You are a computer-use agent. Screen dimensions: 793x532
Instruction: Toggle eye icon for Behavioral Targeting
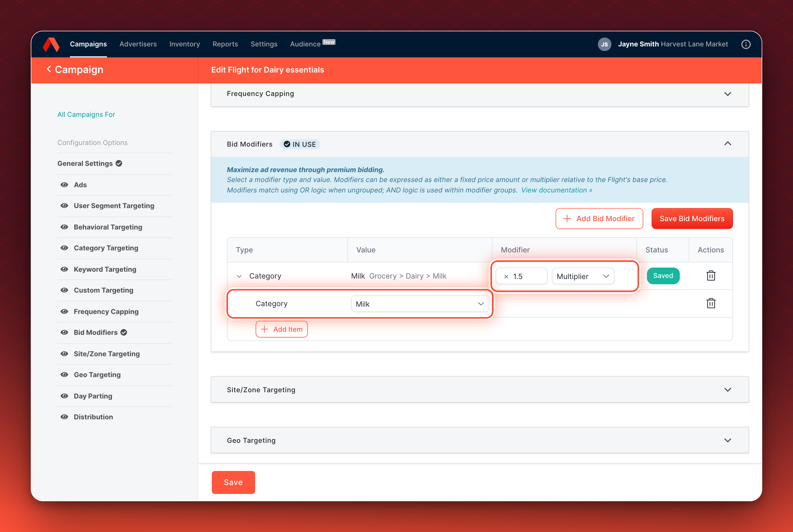[64, 227]
